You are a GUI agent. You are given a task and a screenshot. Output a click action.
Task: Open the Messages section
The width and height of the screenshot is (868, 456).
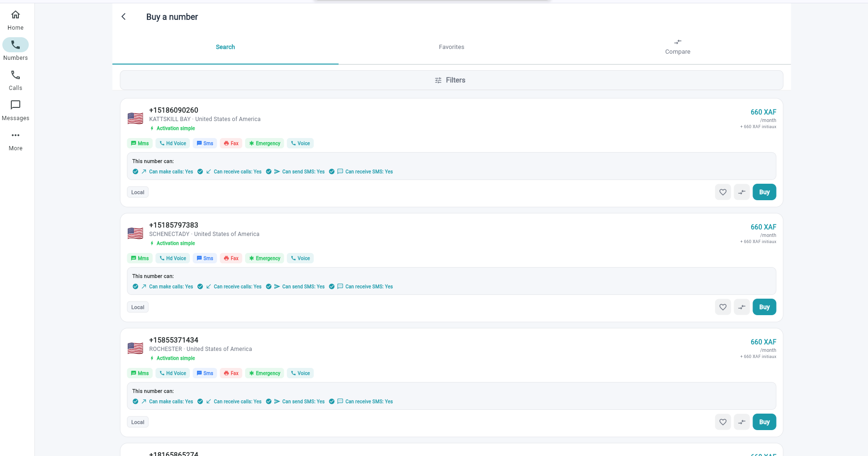[16, 110]
